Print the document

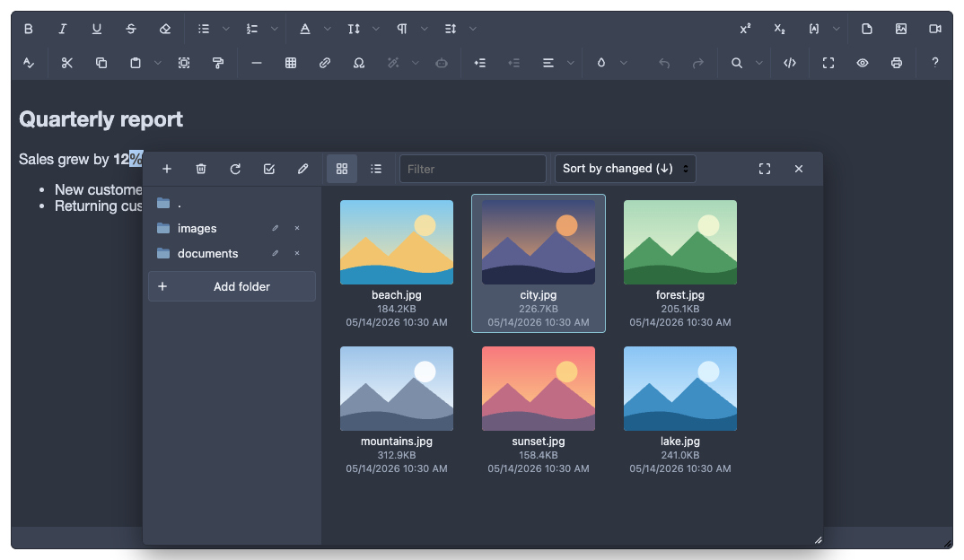[897, 63]
